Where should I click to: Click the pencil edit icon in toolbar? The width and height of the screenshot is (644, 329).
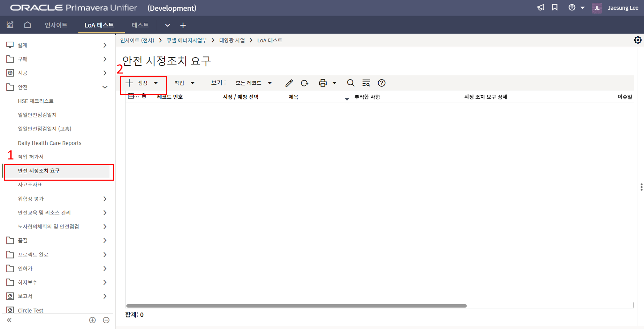coord(289,83)
